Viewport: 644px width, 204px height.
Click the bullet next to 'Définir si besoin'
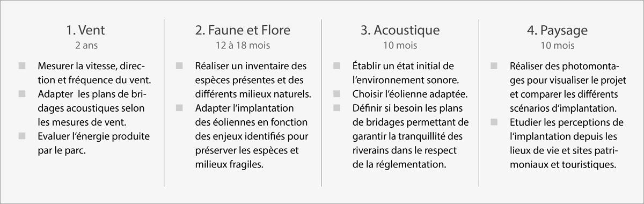[336, 107]
